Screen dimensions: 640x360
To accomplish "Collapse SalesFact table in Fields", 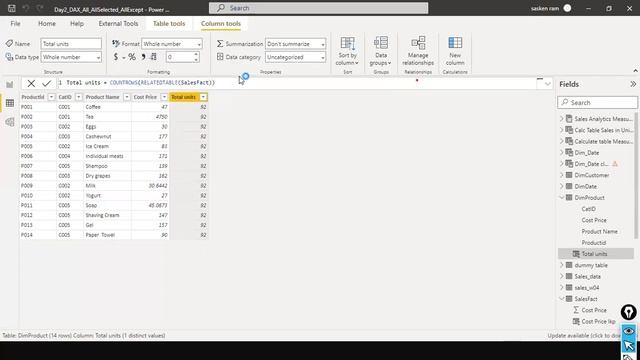I will (562, 299).
